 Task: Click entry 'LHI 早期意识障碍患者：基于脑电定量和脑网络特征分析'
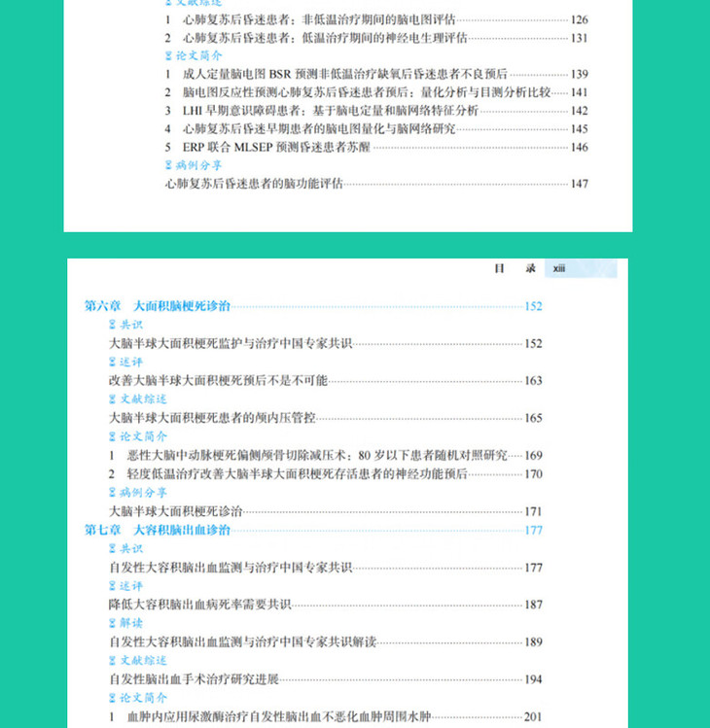tap(330, 111)
